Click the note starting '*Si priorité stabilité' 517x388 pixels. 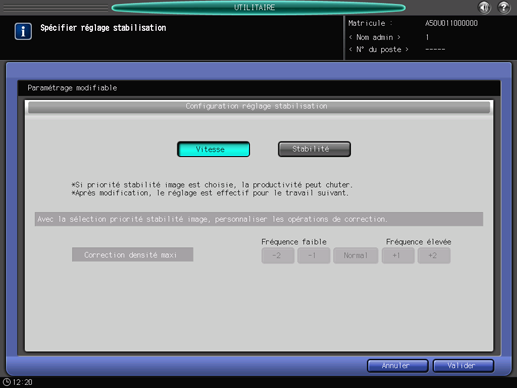click(x=212, y=185)
